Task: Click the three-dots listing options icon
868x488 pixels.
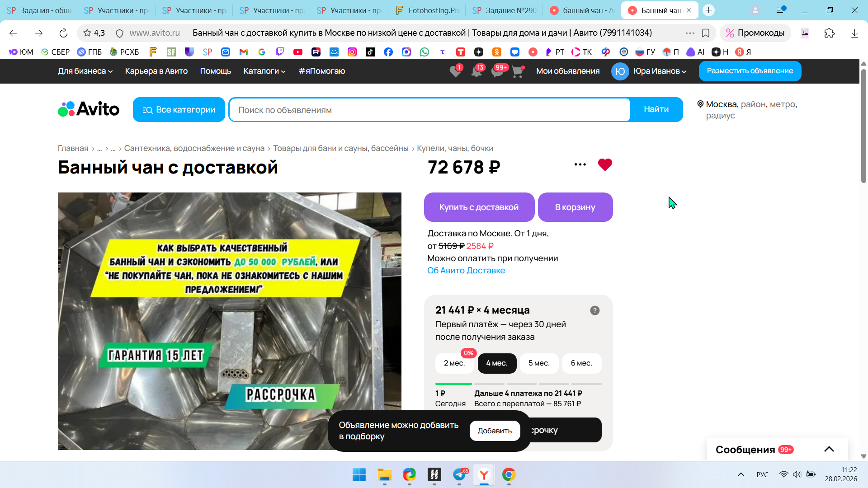Action: pyautogui.click(x=580, y=164)
